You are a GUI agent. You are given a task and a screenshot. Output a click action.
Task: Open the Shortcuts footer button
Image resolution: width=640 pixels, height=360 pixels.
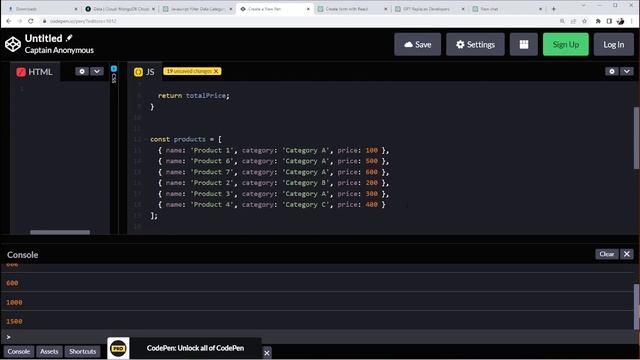(x=82, y=351)
